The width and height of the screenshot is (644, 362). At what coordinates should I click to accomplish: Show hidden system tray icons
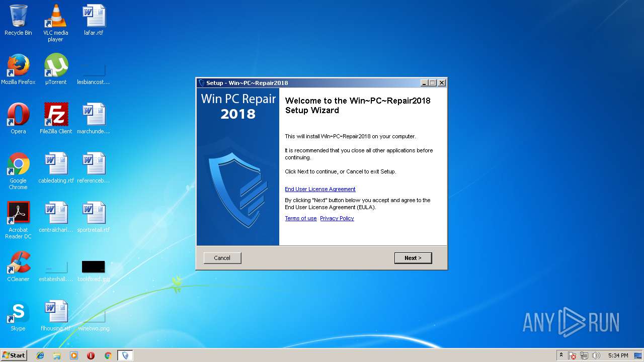pyautogui.click(x=561, y=355)
